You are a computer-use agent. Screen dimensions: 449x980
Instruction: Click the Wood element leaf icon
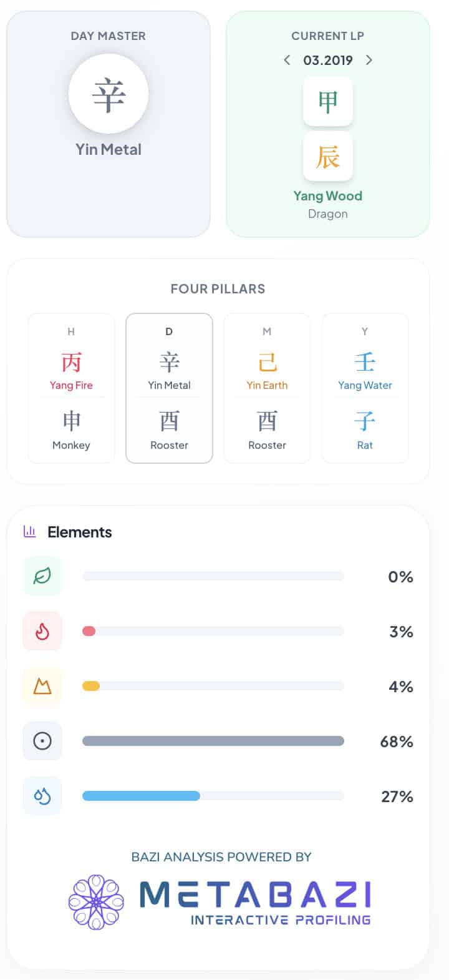42,576
